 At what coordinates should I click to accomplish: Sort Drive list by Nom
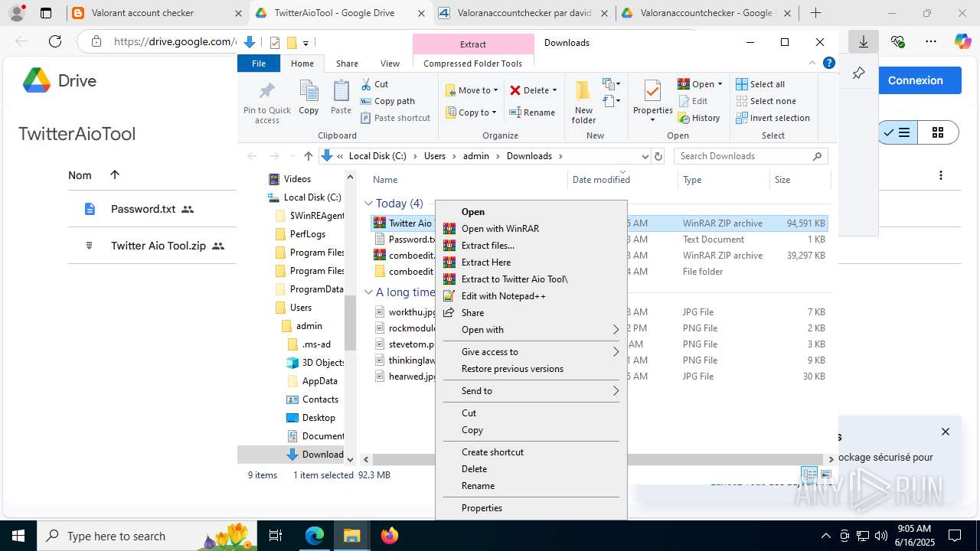(x=80, y=175)
